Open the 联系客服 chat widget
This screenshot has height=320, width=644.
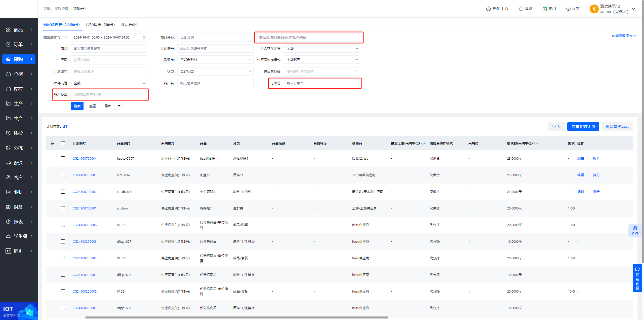tap(637, 278)
